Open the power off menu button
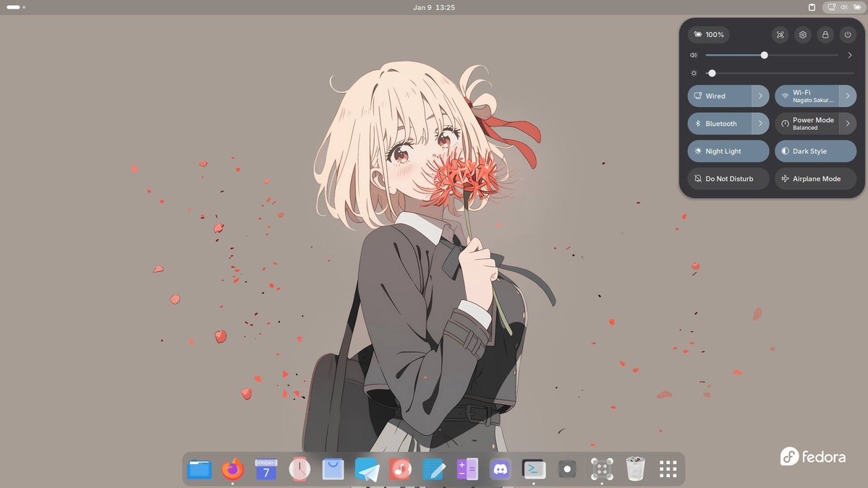The height and width of the screenshot is (488, 868). [848, 35]
